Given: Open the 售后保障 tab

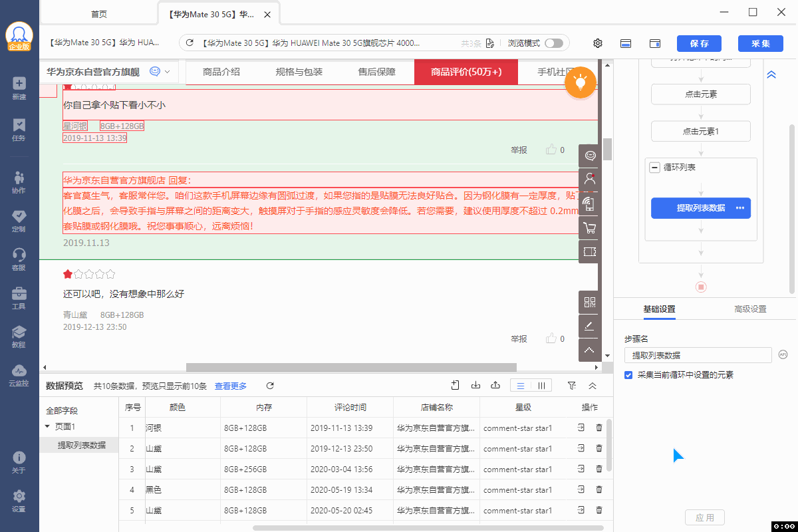Looking at the screenshot, I should coord(376,72).
